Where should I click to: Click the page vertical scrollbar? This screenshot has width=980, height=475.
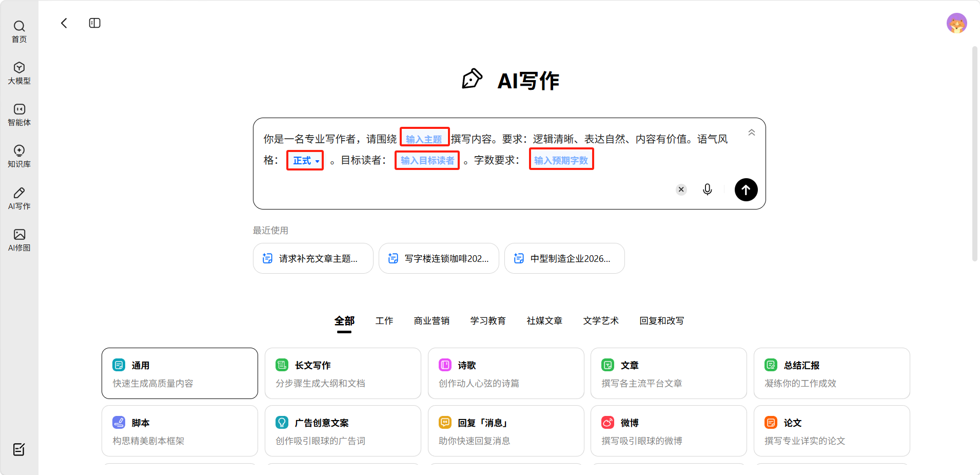975,154
